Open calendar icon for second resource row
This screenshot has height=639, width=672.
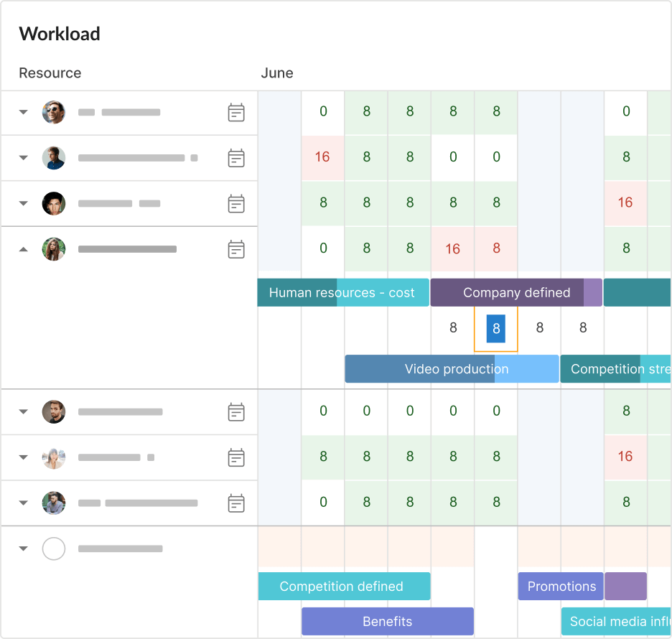pyautogui.click(x=236, y=158)
